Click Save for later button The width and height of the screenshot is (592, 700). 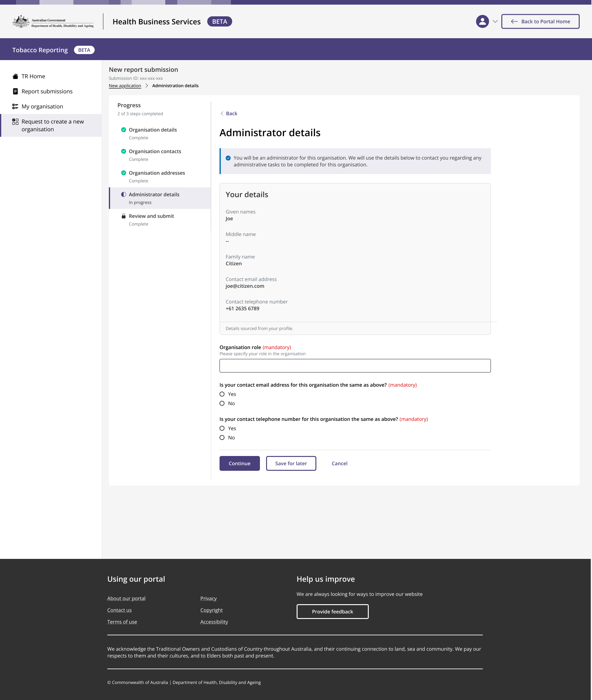[291, 463]
